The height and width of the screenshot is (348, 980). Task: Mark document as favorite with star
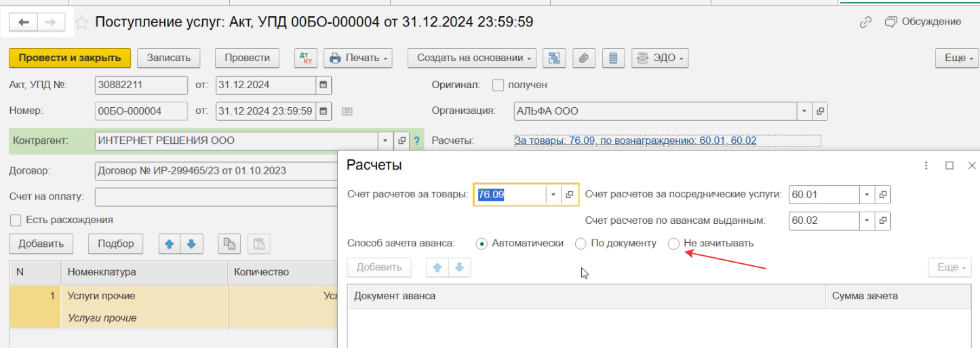tap(81, 22)
